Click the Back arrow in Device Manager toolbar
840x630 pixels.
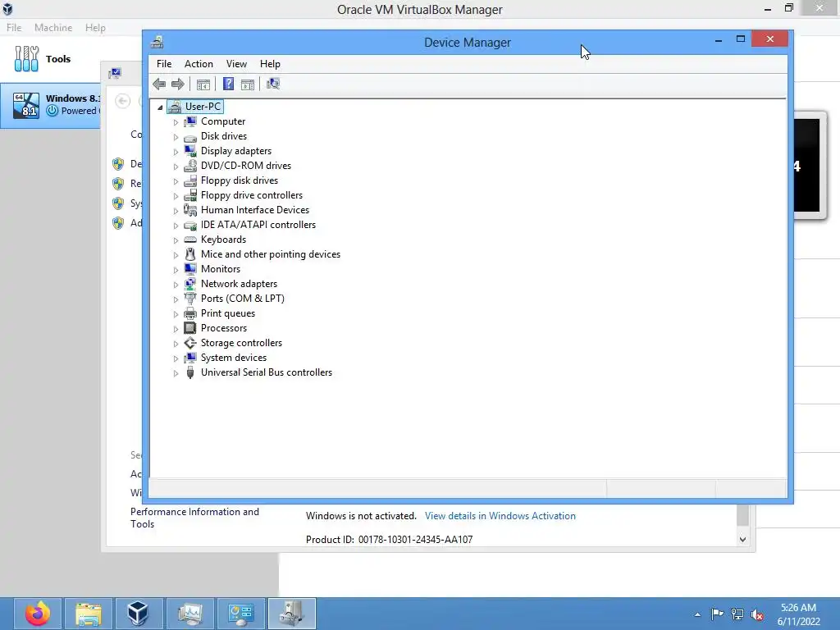[159, 84]
